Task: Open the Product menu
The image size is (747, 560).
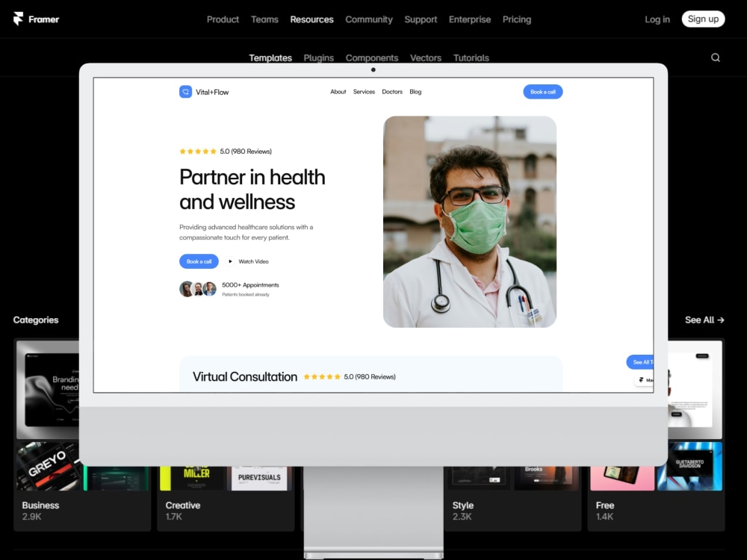Action: (223, 19)
